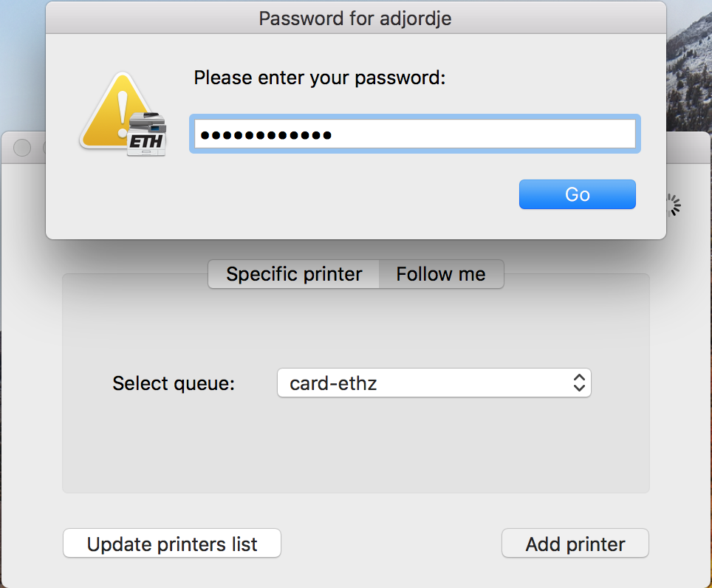Click the 'Password for adjordje' title bar
Viewport: 712px width, 588px height.
[355, 18]
